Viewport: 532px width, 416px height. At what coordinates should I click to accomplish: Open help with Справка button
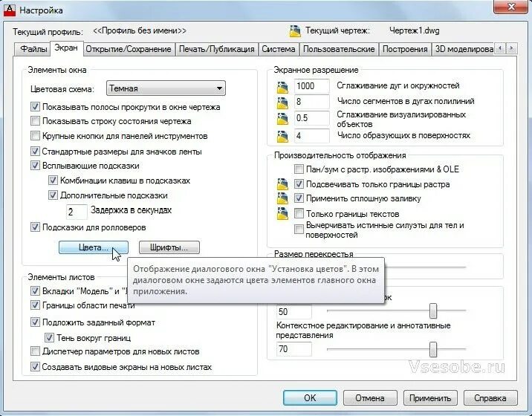(x=490, y=397)
